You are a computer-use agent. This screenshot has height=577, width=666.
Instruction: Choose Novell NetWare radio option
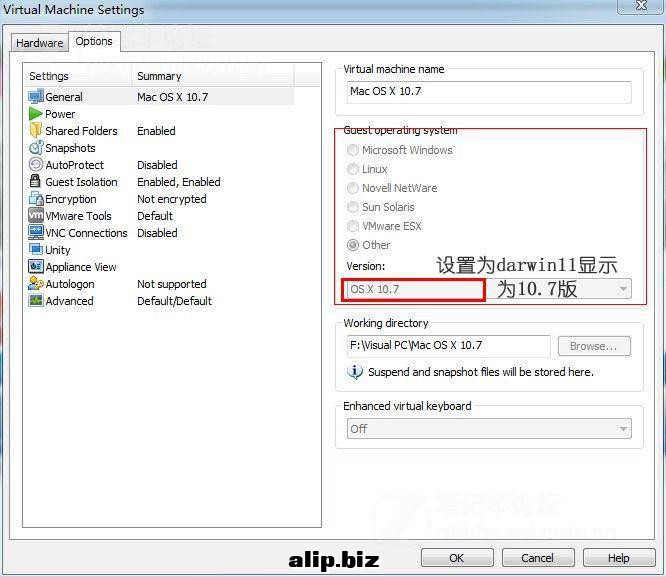(x=353, y=188)
